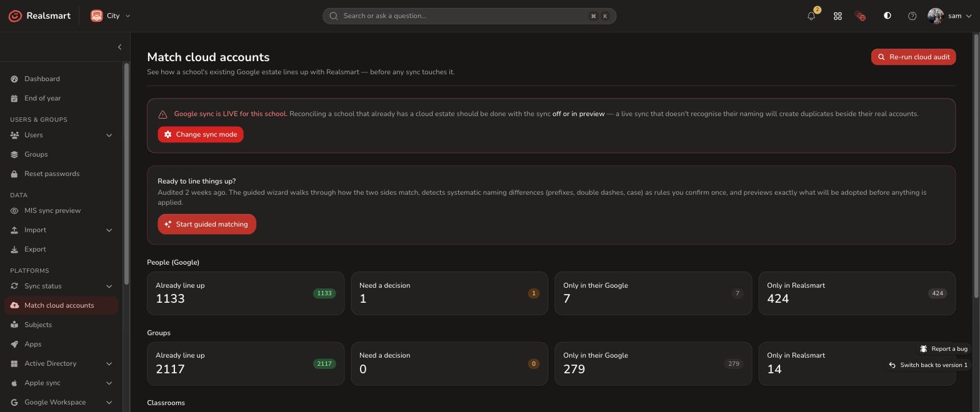Open Groups Only in their Google 279 card

coord(653,363)
